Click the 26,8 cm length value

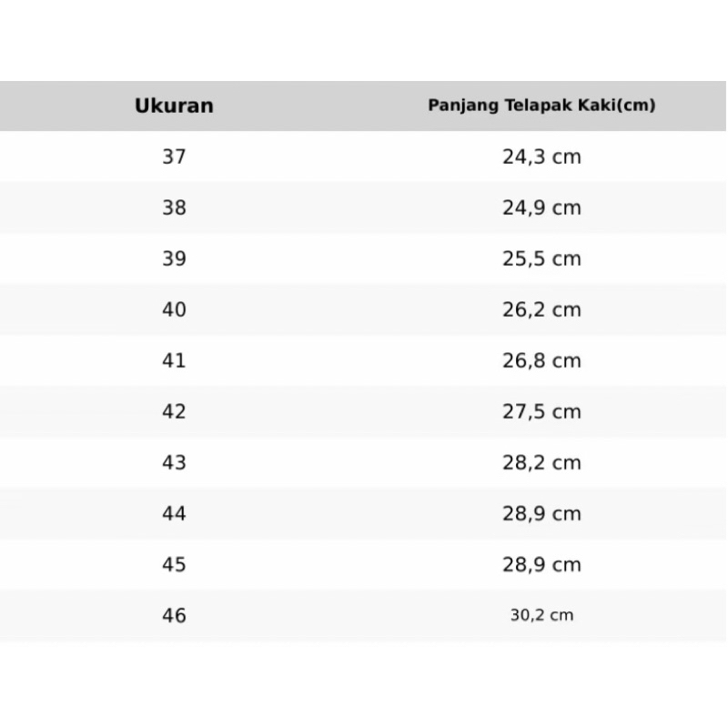[x=541, y=360]
